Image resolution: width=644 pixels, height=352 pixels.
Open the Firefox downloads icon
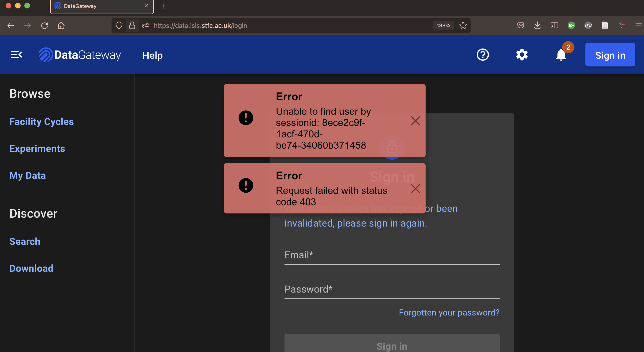[x=537, y=25]
